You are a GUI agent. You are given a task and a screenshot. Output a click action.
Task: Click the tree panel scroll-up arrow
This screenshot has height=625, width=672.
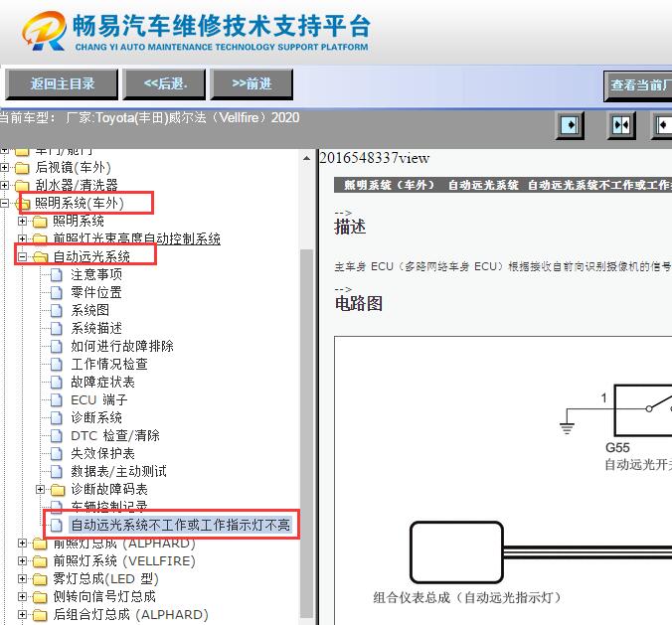[306, 159]
